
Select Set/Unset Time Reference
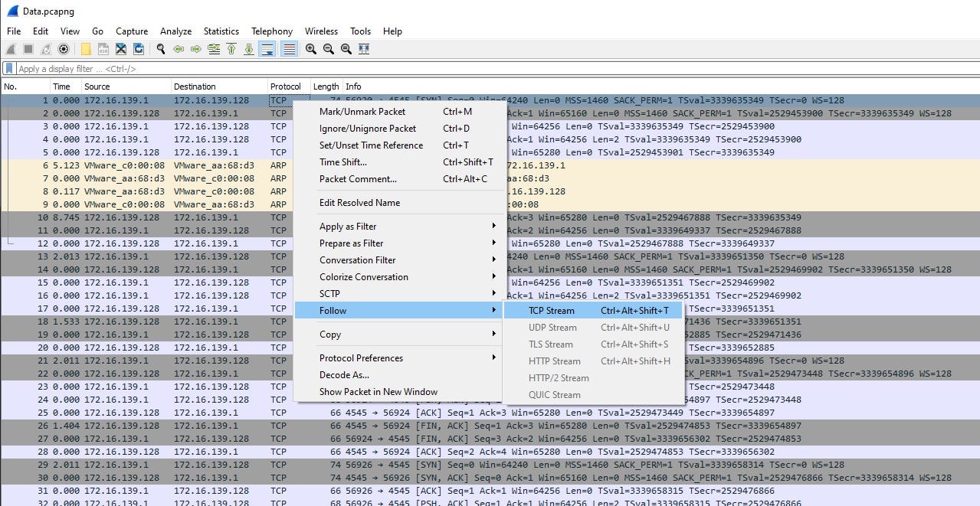(x=399, y=145)
